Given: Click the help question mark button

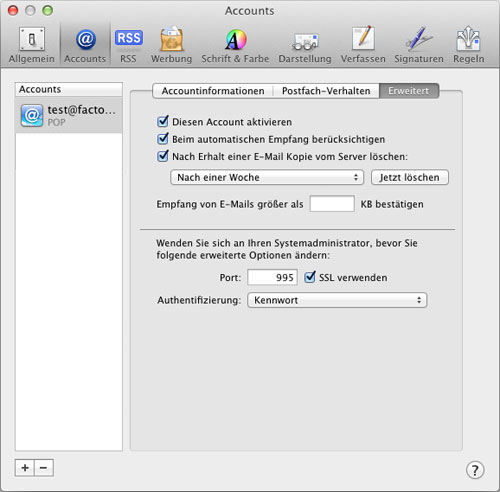Looking at the screenshot, I should tap(475, 470).
